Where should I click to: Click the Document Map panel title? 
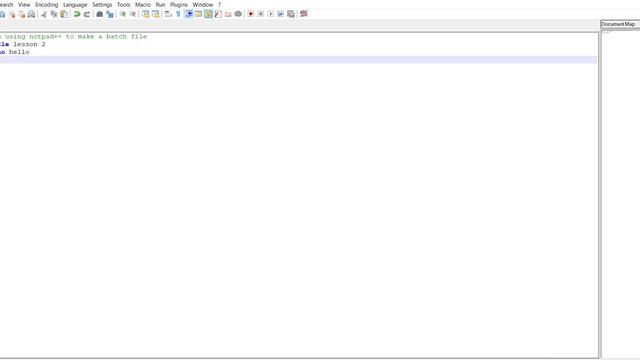(618, 24)
